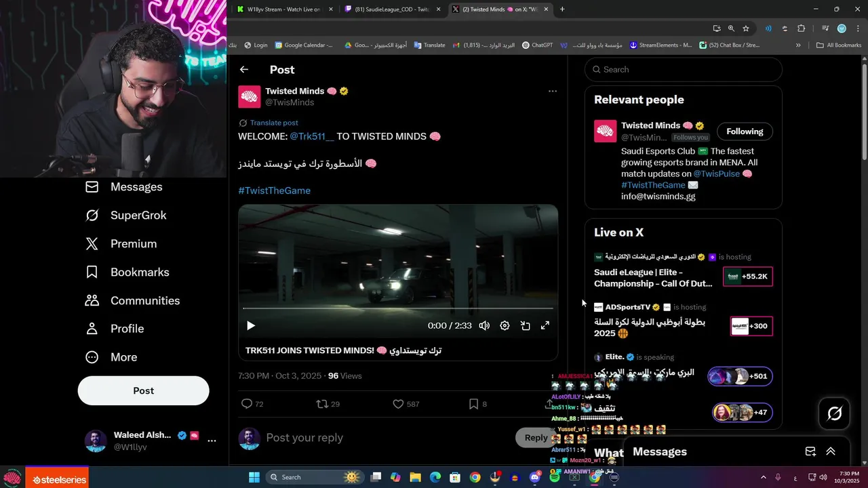Expand the More menu in the sidebar
The width and height of the screenshot is (868, 488).
click(112, 357)
